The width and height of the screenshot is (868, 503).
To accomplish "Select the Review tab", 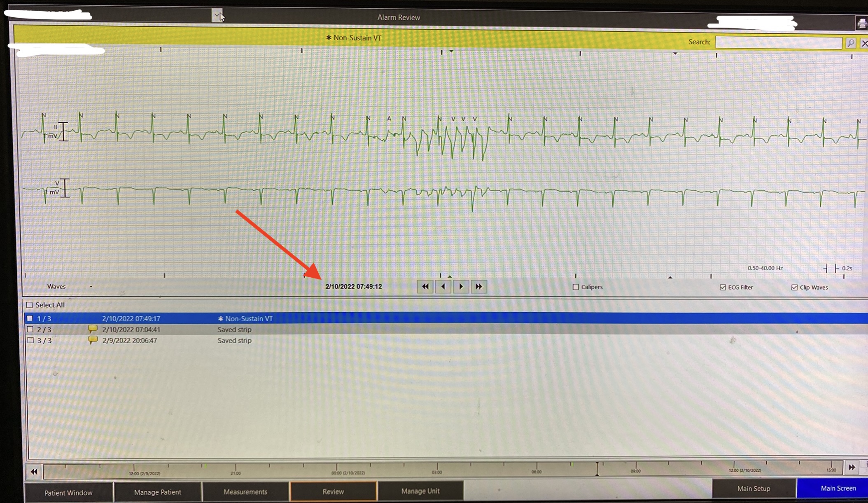I will click(333, 491).
